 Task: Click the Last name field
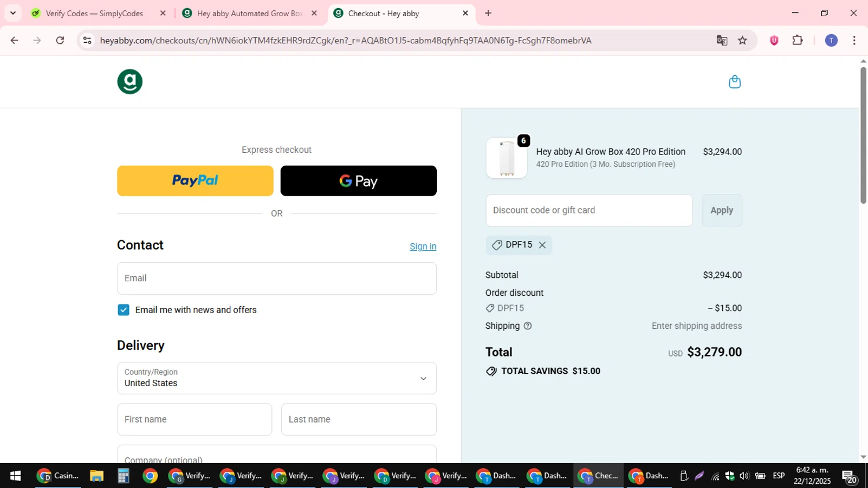pyautogui.click(x=359, y=420)
